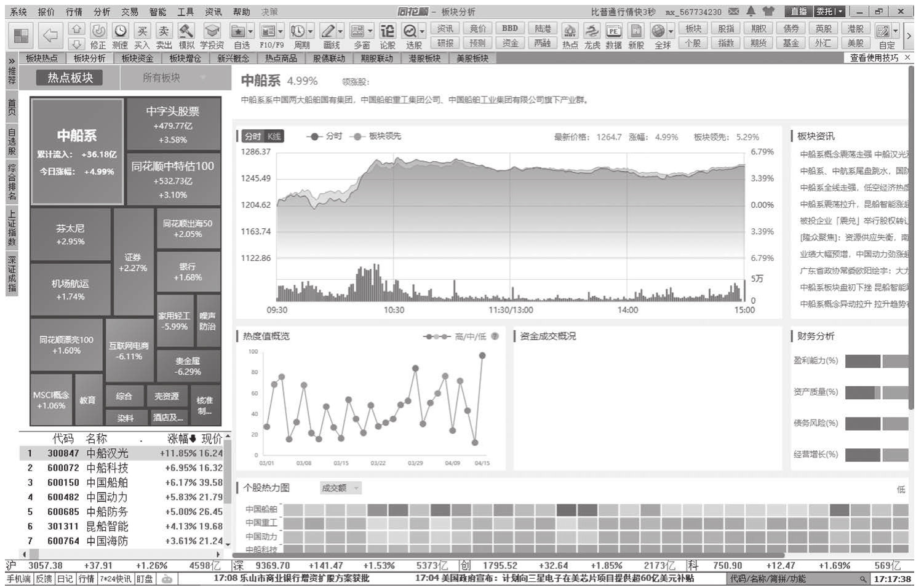The height and width of the screenshot is (588, 916).
Task: Click the 陆港 toolbar button
Action: click(x=543, y=28)
